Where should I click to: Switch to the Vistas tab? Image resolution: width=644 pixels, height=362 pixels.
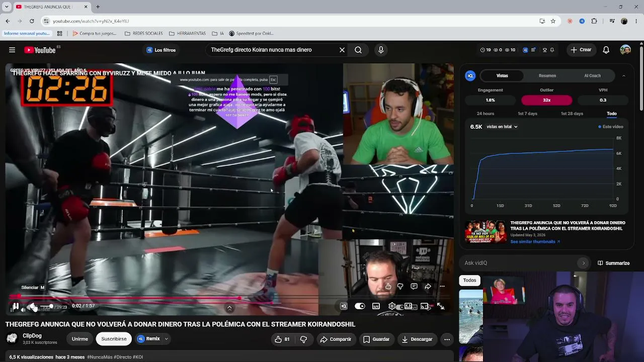[502, 75]
